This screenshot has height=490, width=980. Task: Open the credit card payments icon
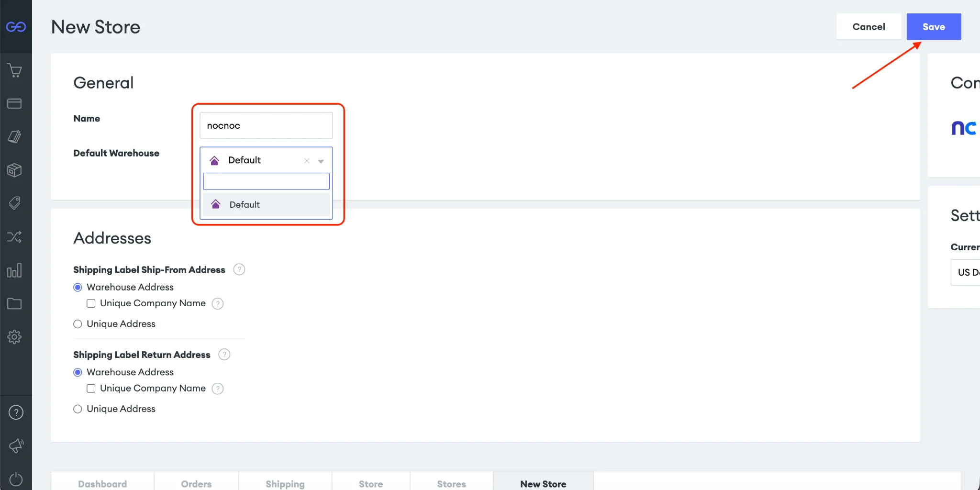(14, 104)
